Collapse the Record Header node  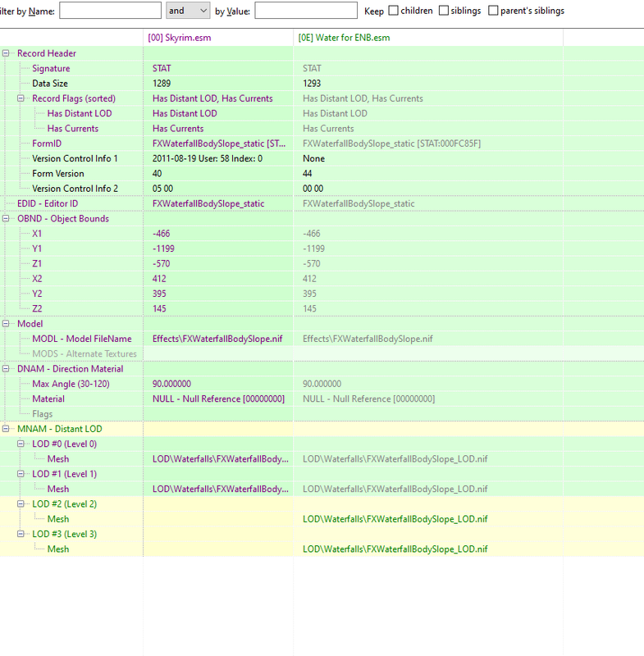6,53
